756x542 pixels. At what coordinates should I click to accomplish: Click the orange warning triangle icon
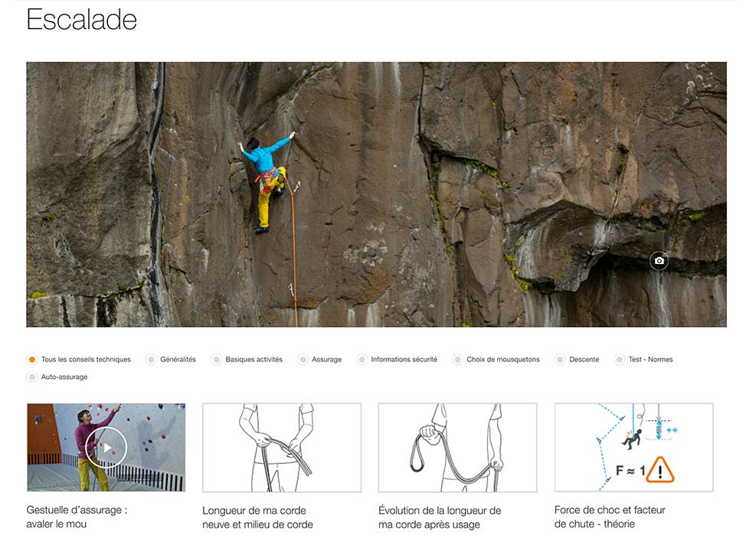pyautogui.click(x=660, y=470)
